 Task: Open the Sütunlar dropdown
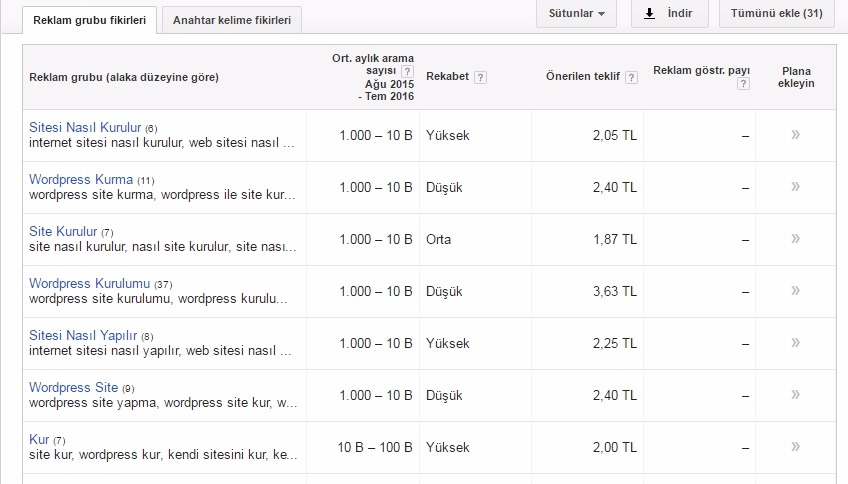tap(576, 14)
